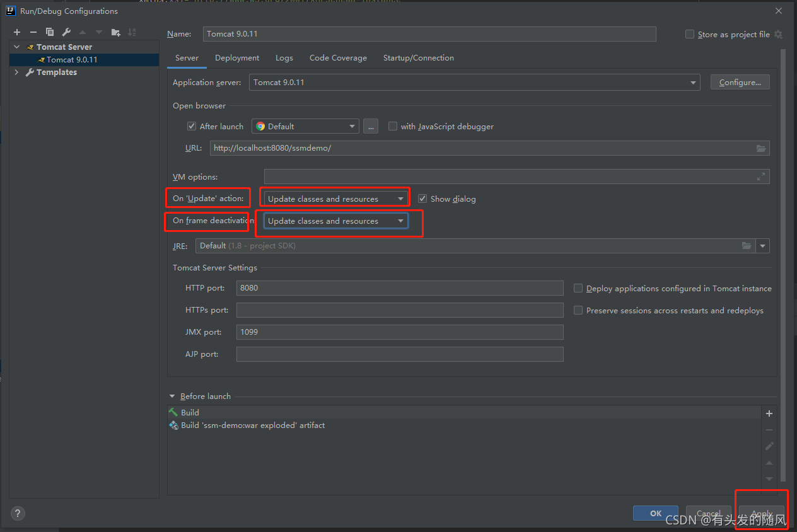Image resolution: width=797 pixels, height=532 pixels.
Task: Remove the selected Before launch task
Action: point(769,430)
